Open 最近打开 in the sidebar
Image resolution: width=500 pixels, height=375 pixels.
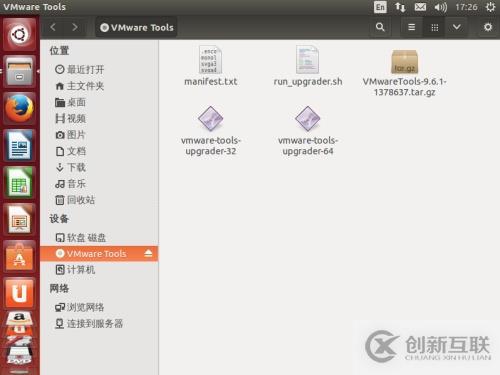click(99, 69)
